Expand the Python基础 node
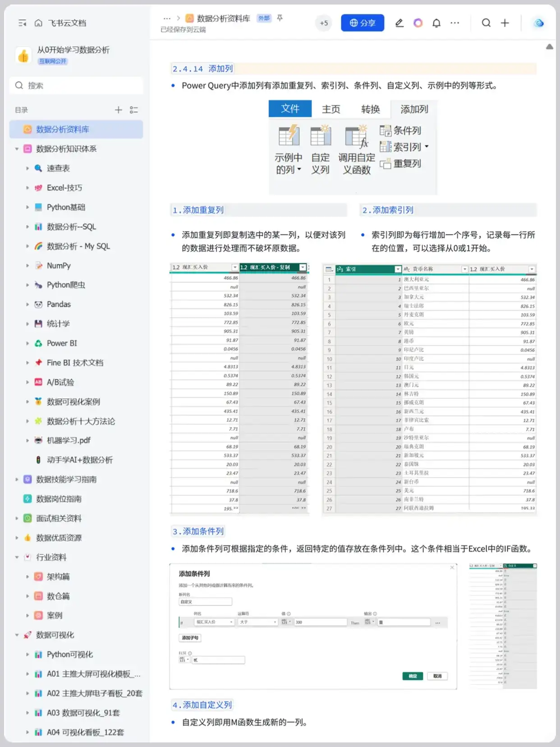 (x=27, y=207)
